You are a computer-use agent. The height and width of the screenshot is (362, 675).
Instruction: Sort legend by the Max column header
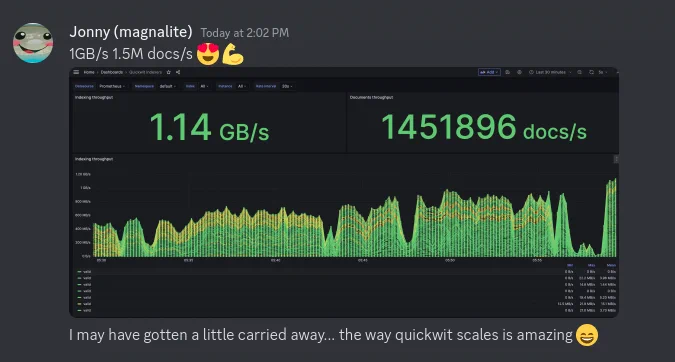(591, 265)
